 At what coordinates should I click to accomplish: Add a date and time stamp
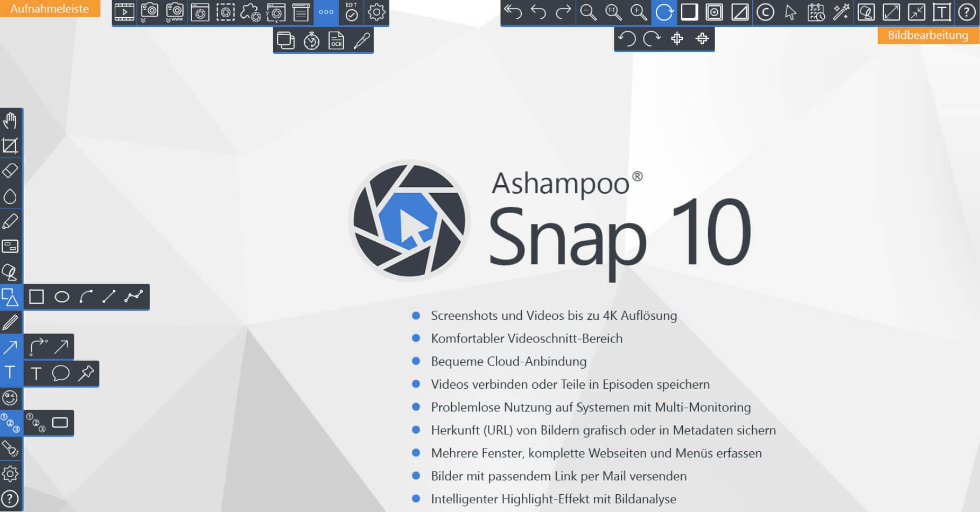(816, 12)
